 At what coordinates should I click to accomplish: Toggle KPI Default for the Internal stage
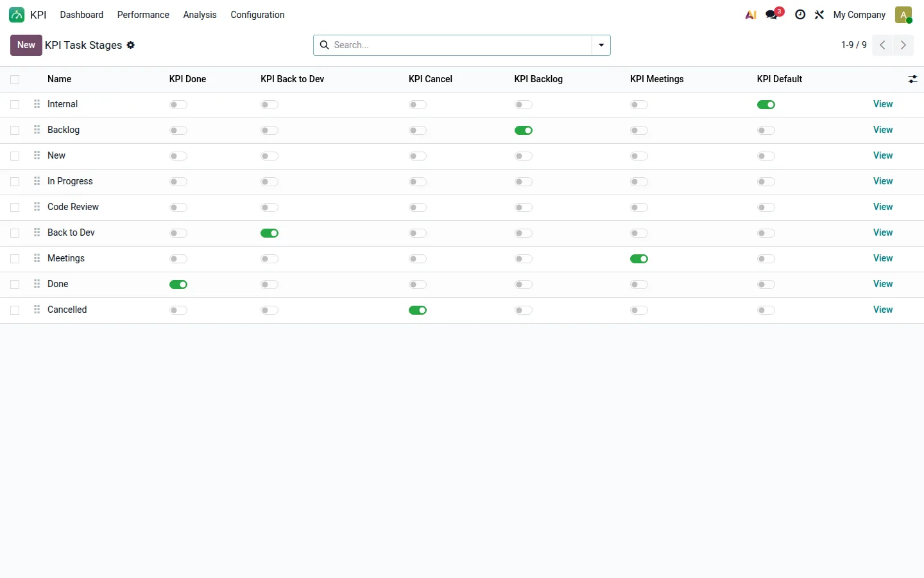click(x=766, y=105)
